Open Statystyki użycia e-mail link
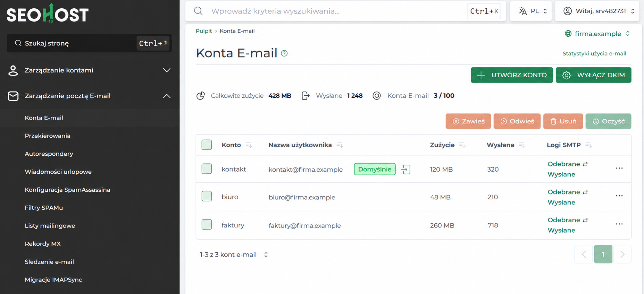This screenshot has width=644, height=294. coord(594,53)
